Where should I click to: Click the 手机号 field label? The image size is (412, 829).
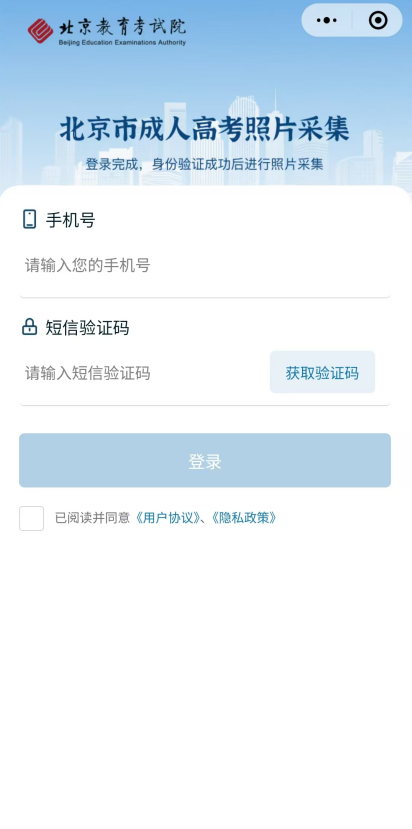point(70,220)
